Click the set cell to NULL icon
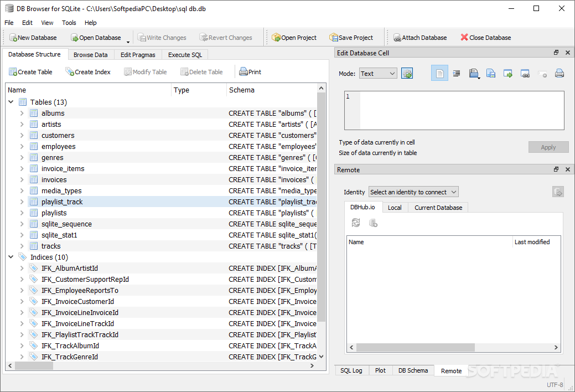The image size is (575, 392). click(x=542, y=74)
